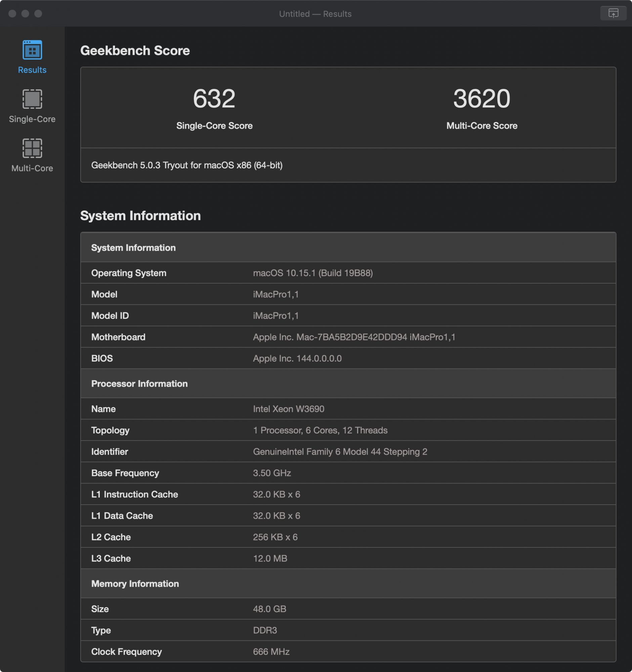Click the green zoom window button
Image resolution: width=632 pixels, height=672 pixels.
point(38,13)
